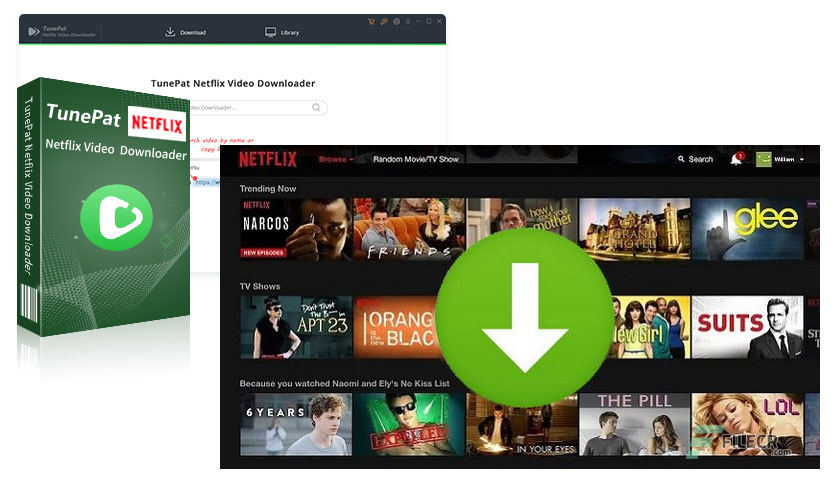Open the Library tab in TunePat
The height and width of the screenshot is (484, 836).
[282, 32]
